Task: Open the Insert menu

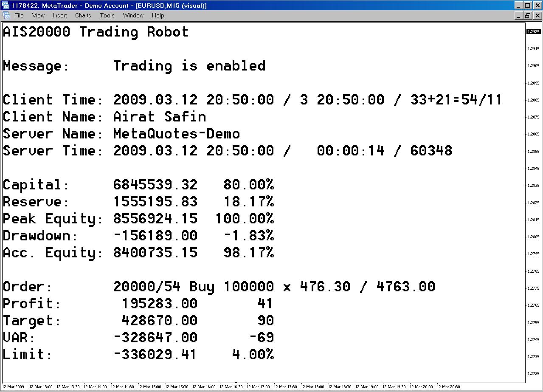Action: [x=60, y=16]
